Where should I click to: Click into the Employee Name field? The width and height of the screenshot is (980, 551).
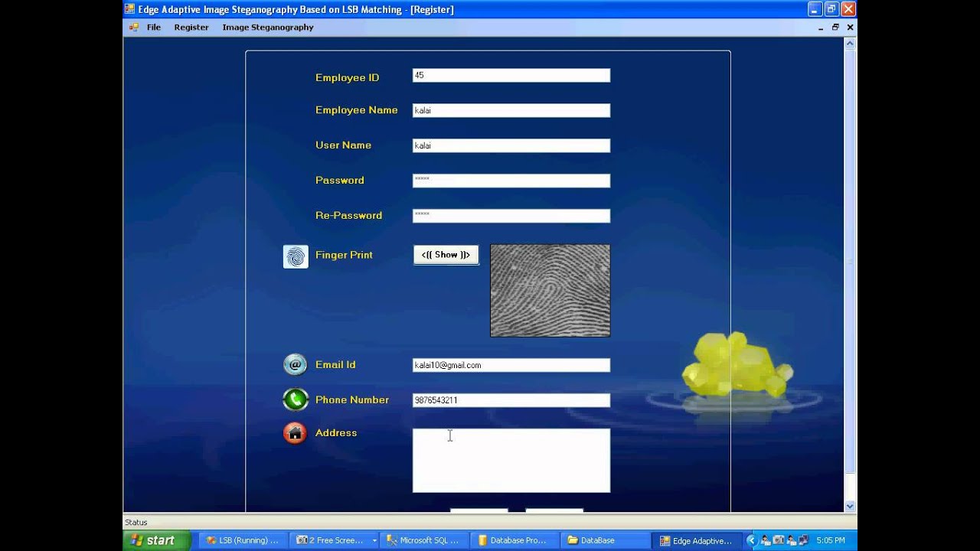click(511, 110)
